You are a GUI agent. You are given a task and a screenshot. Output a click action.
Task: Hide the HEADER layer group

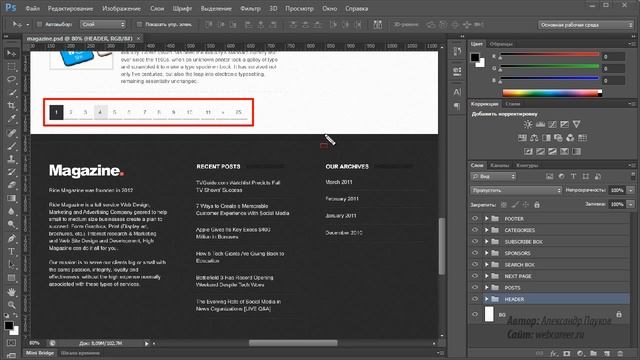coord(475,299)
